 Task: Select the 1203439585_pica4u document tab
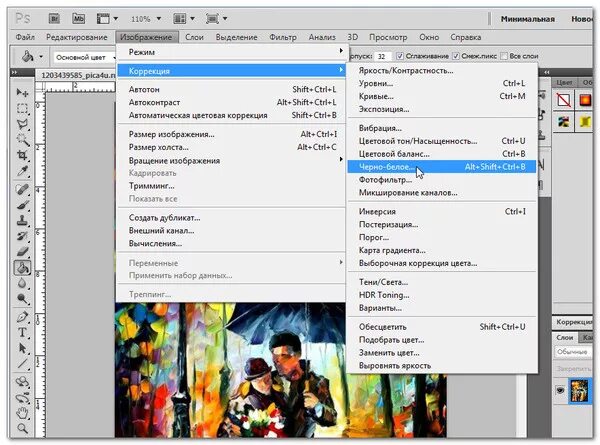pyautogui.click(x=78, y=75)
